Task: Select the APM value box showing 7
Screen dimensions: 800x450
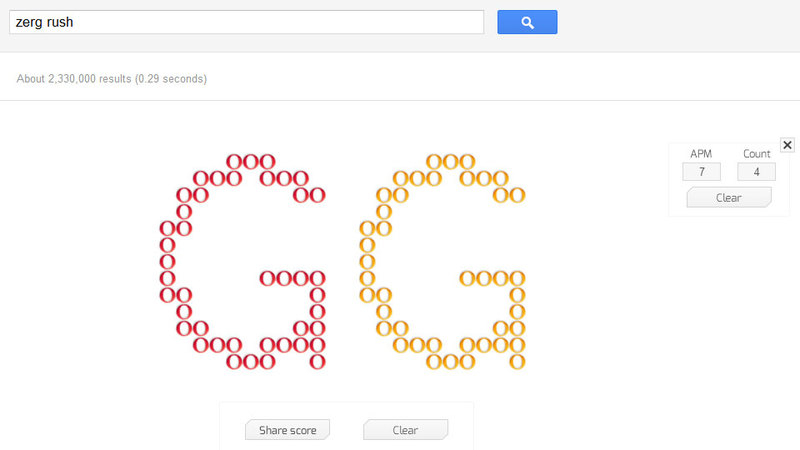Action: (x=702, y=172)
